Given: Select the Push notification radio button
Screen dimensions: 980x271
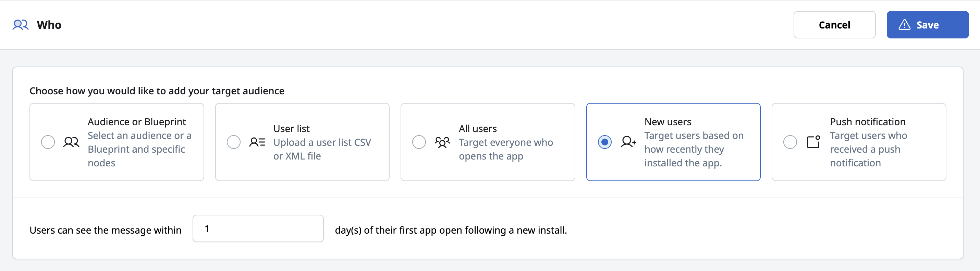Looking at the screenshot, I should 790,142.
